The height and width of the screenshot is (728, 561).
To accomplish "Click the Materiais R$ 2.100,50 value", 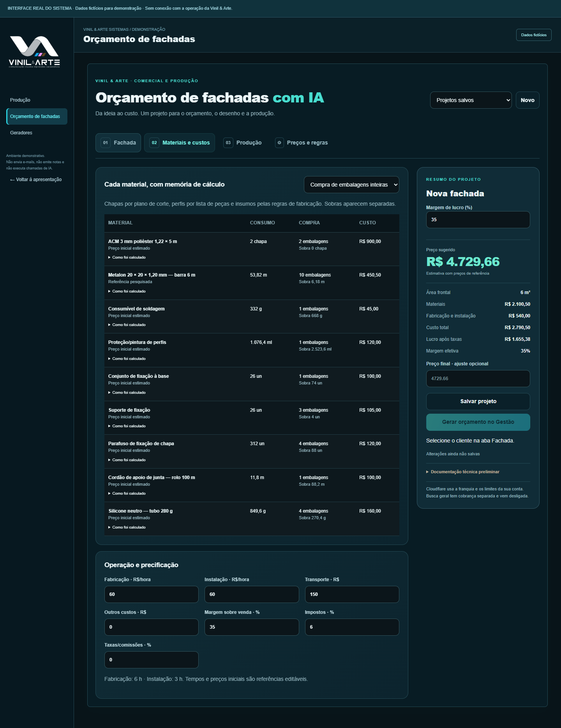I will (517, 304).
